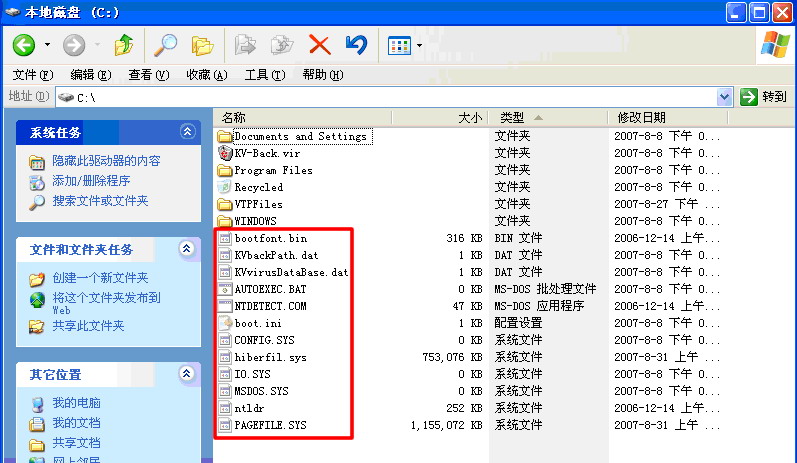Select the file named KVbackPath.dat
The width and height of the screenshot is (797, 463).
[x=276, y=256]
